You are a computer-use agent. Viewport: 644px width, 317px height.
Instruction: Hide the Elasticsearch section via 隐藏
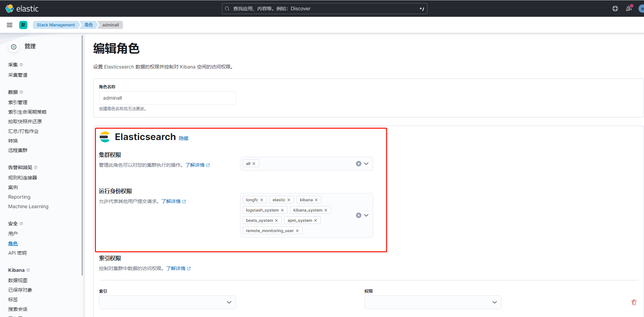[x=184, y=138]
